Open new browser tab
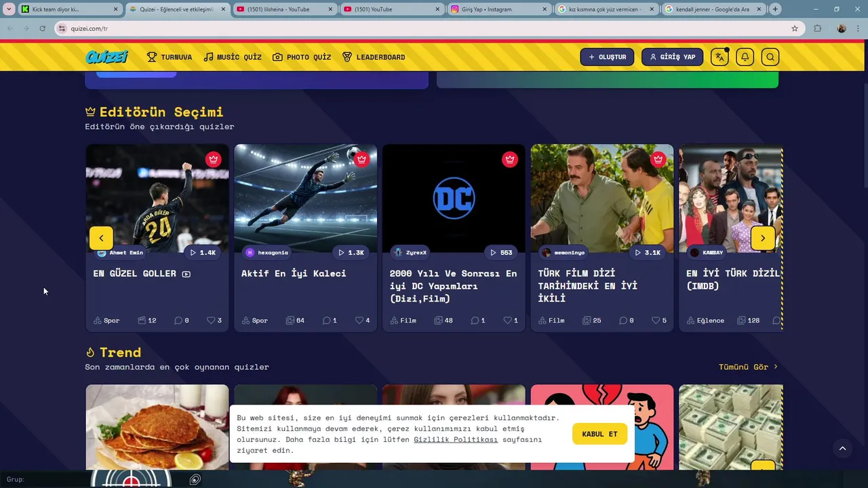The image size is (868, 488). pos(775,9)
